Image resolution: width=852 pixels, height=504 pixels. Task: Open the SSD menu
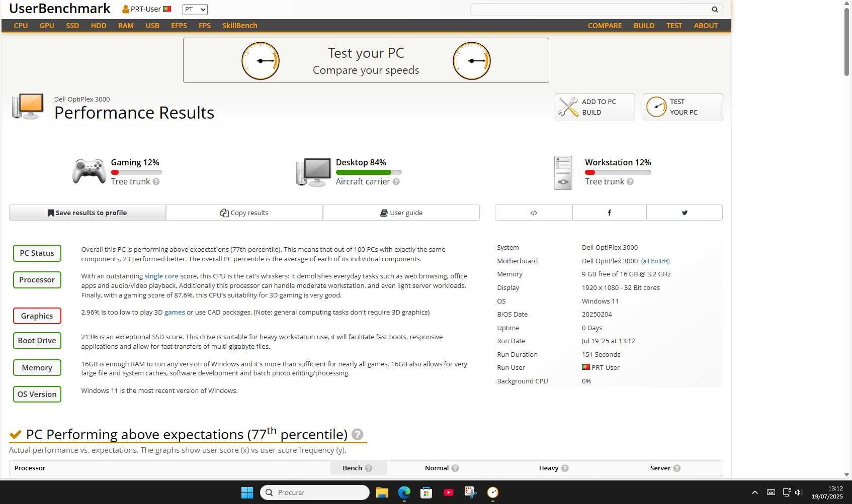pyautogui.click(x=72, y=26)
